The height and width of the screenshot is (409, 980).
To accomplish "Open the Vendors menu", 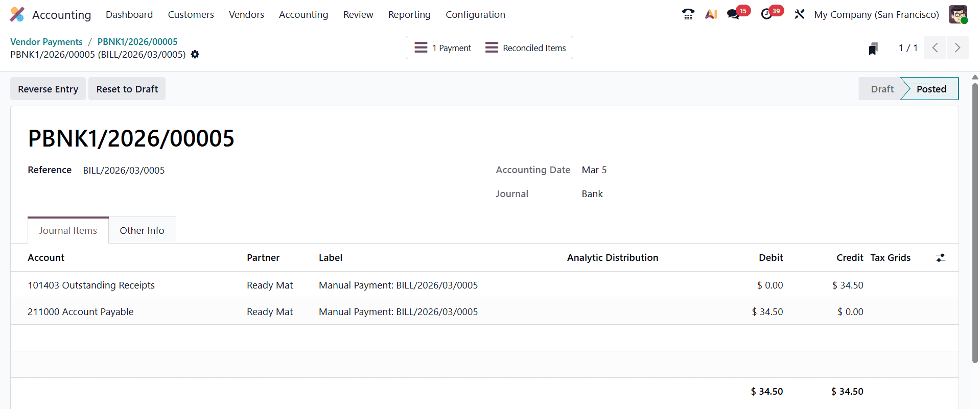I will pyautogui.click(x=246, y=15).
